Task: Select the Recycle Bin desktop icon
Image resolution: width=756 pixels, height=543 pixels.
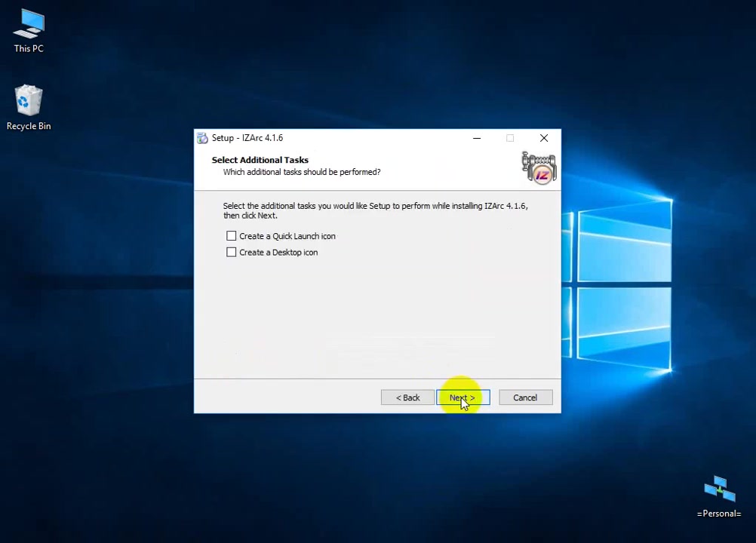Action: point(29,107)
